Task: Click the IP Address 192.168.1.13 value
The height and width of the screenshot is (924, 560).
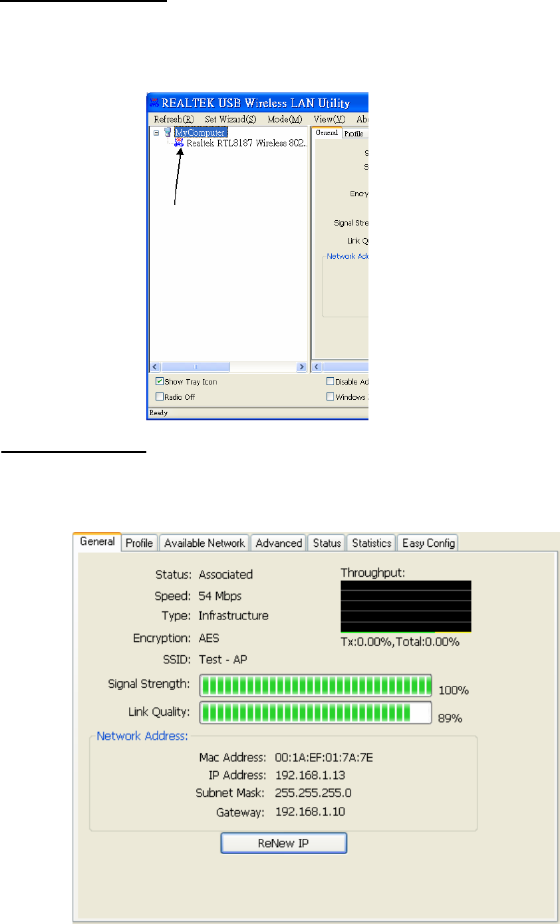Action: [x=309, y=775]
